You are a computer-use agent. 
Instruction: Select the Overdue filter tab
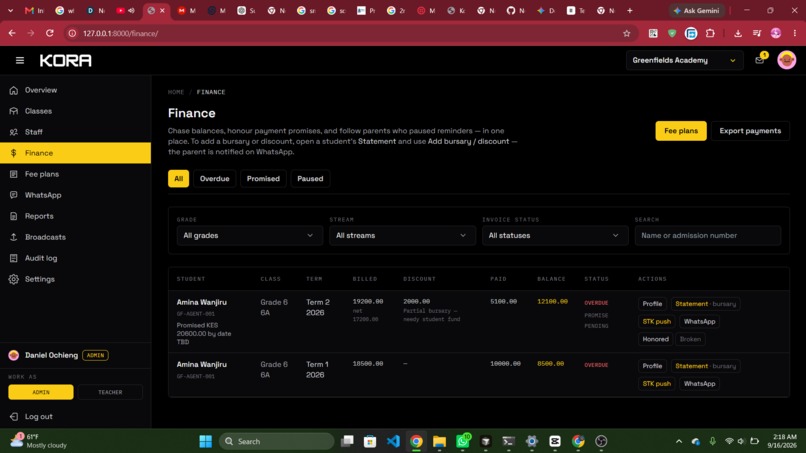[214, 178]
